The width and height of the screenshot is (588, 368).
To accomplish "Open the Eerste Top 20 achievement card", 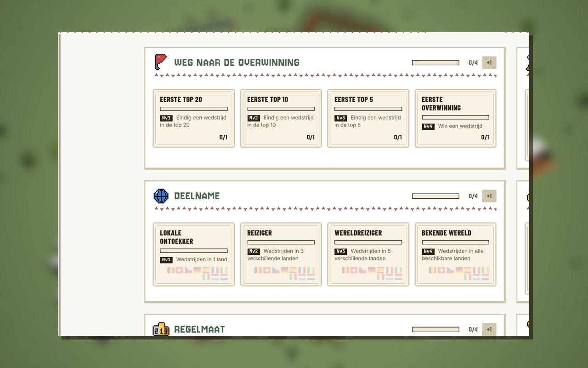I will [x=194, y=118].
